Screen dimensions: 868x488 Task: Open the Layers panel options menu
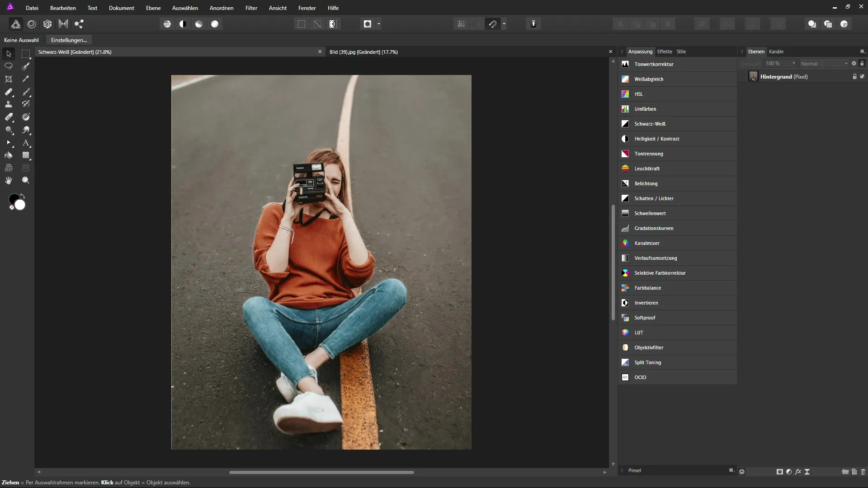(862, 52)
